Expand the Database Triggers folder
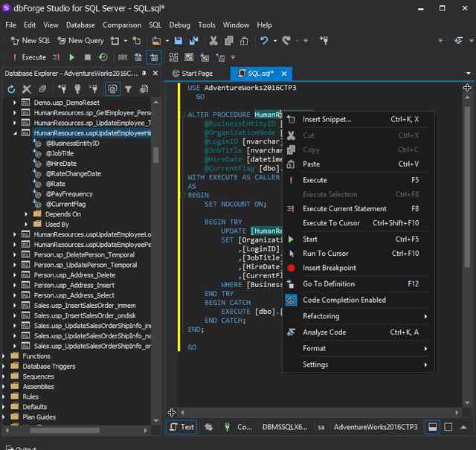Viewport: 476px width, 450px height. click(x=3, y=366)
